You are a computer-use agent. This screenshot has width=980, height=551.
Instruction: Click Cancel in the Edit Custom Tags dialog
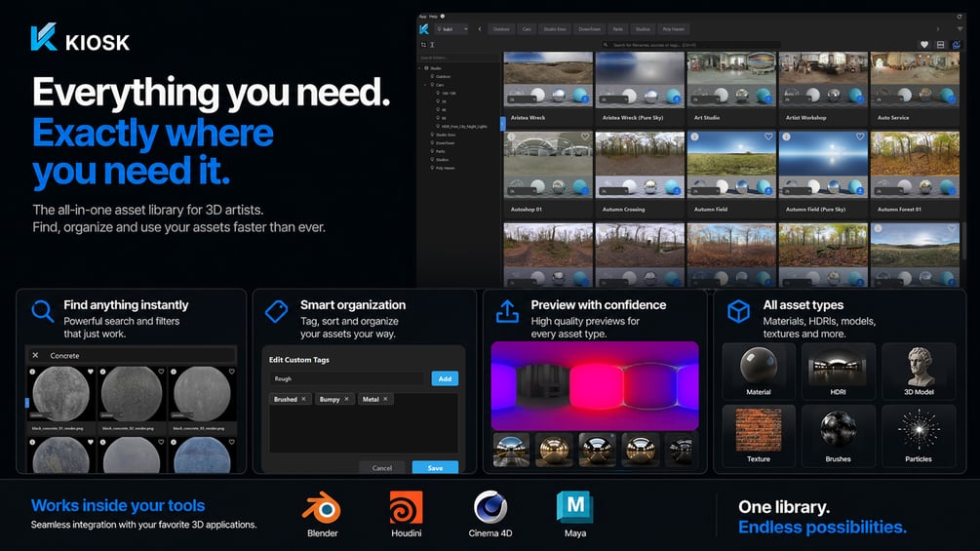click(382, 467)
